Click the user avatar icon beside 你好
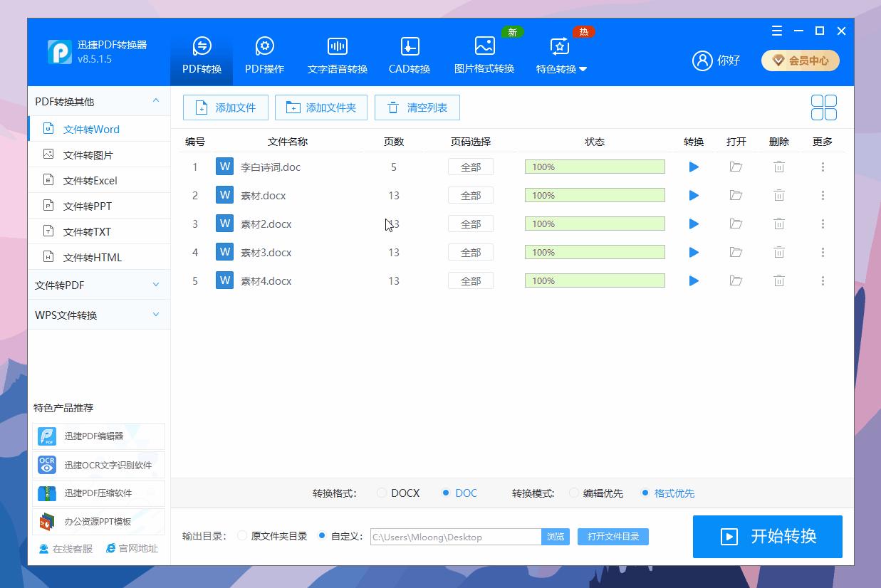 (x=702, y=61)
